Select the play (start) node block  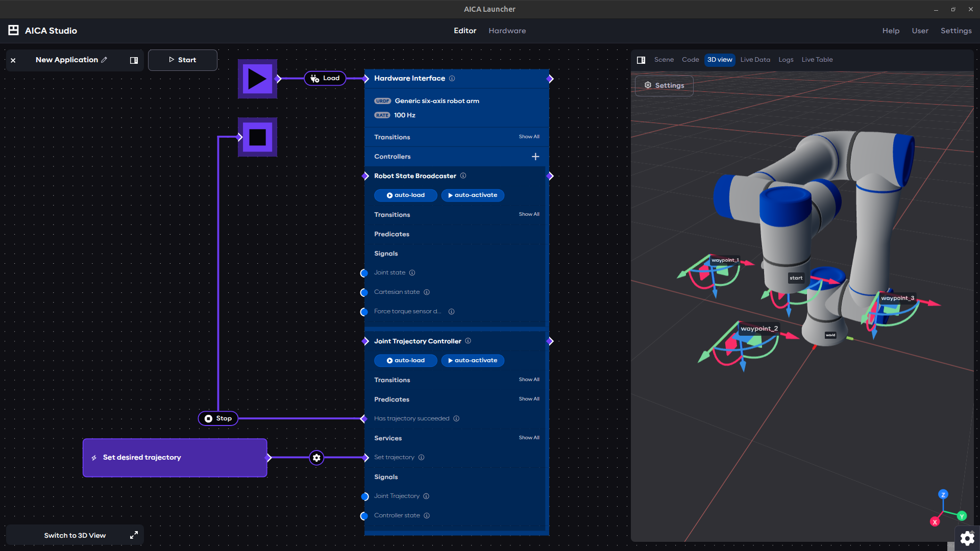coord(257,79)
